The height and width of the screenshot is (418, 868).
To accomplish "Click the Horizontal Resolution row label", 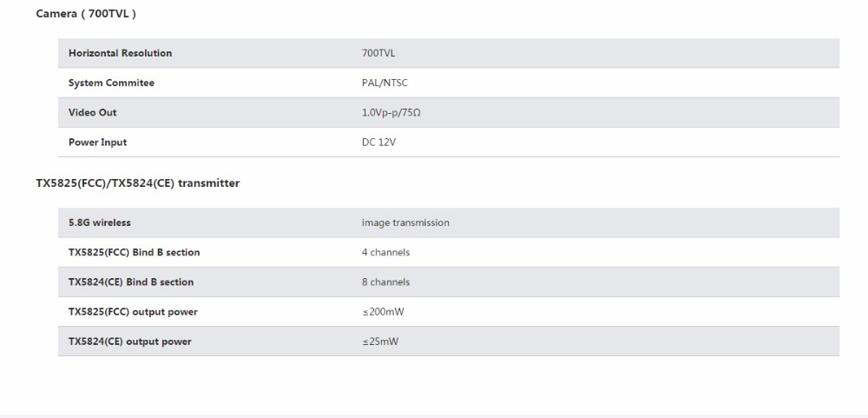I will pos(120,53).
